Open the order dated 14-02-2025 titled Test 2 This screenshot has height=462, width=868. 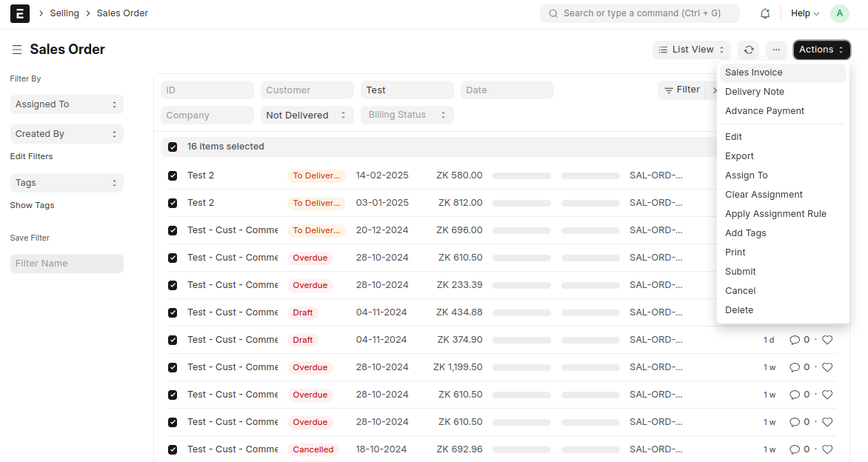click(x=201, y=175)
